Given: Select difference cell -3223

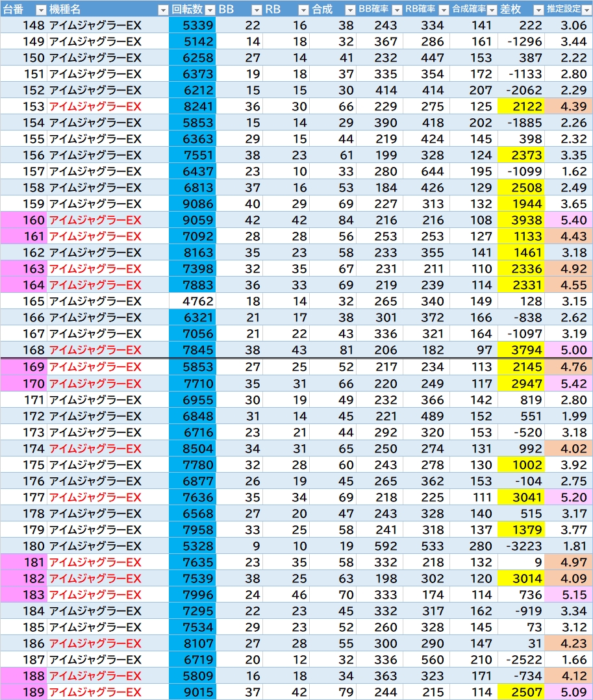Looking at the screenshot, I should 521,546.
